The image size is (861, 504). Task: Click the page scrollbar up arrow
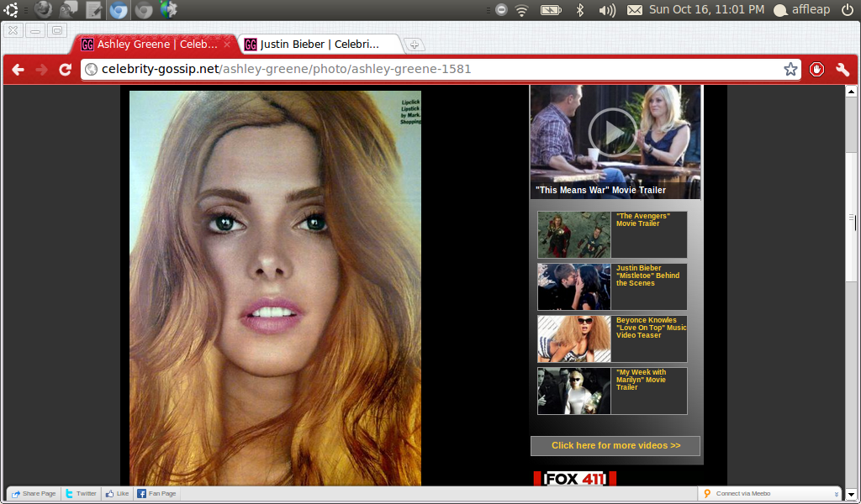tap(851, 92)
